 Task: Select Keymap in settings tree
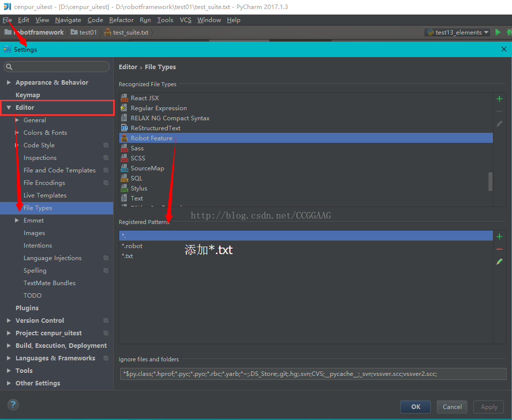pyautogui.click(x=28, y=95)
